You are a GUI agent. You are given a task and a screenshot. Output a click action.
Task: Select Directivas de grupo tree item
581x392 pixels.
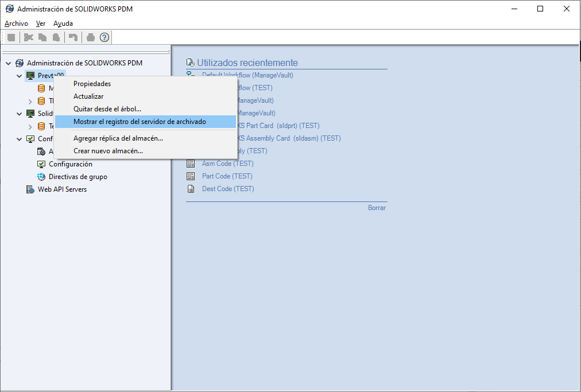pos(78,177)
